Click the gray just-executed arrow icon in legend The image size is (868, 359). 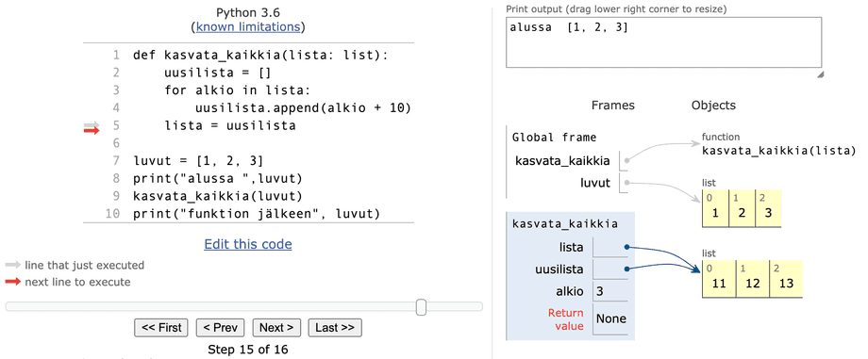click(x=13, y=265)
